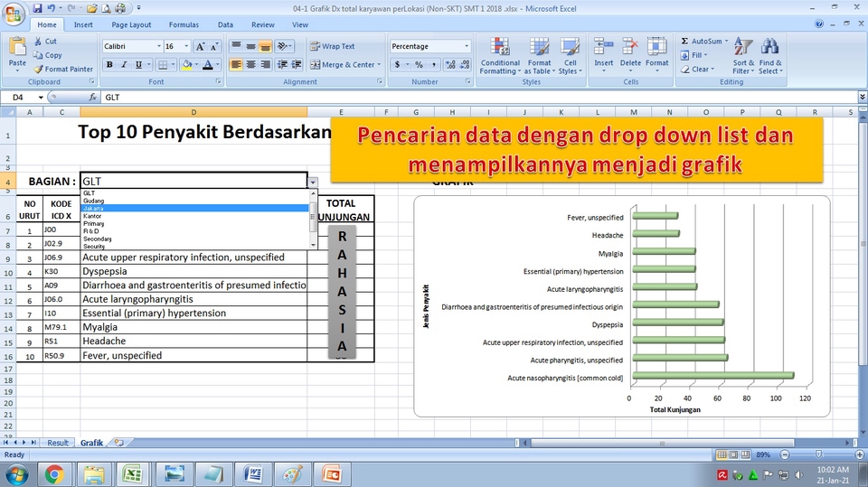This screenshot has height=487, width=868.
Task: Open the Percentage number format dropdown
Action: click(x=467, y=46)
